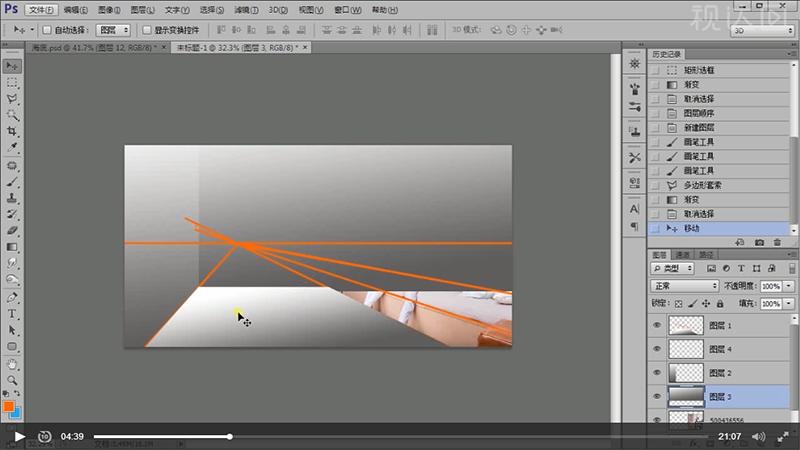This screenshot has width=800, height=450.
Task: Tick the 显示变换控件 checkbox
Action: 146,30
